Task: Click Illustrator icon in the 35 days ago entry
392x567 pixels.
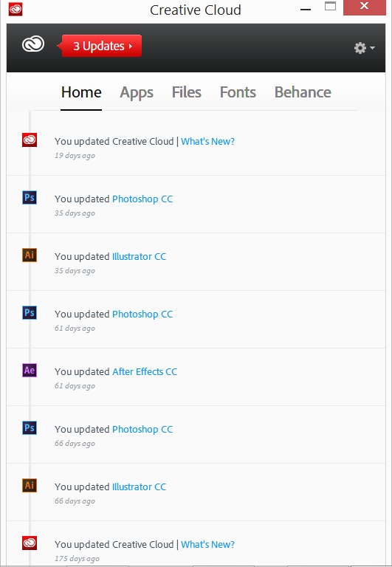Action: (x=30, y=255)
